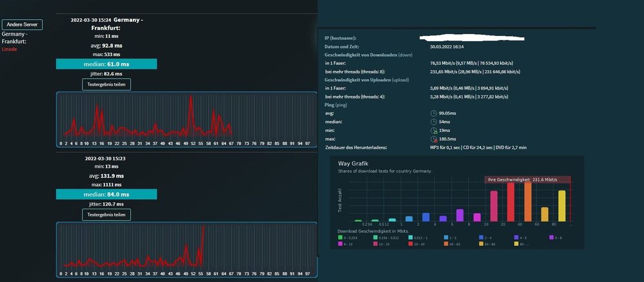This screenshot has width=644, height=282.
Task: Share the 15:23 test via Testergebnis teilen
Action: coord(106,214)
